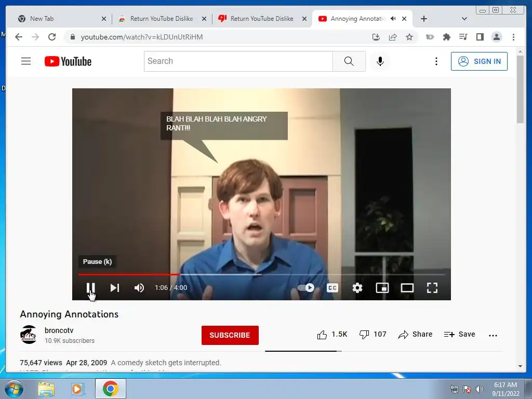Toggle closed captions CC
Image resolution: width=532 pixels, height=399 pixels.
click(332, 288)
